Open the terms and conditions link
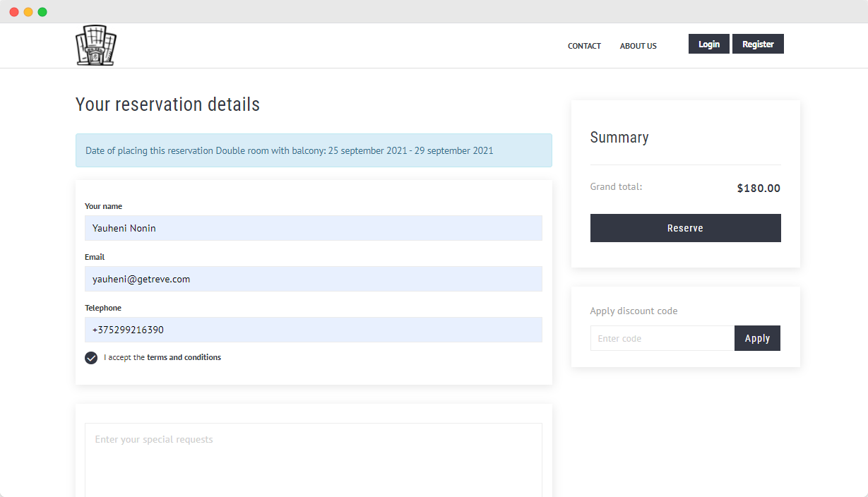Viewport: 868px width, 497px height. pos(184,357)
